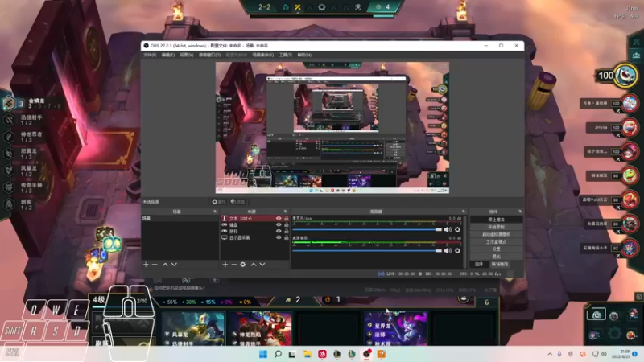Image resolution: width=644 pixels, height=362 pixels.
Task: Mute the microphone audio channel
Action: point(448,229)
